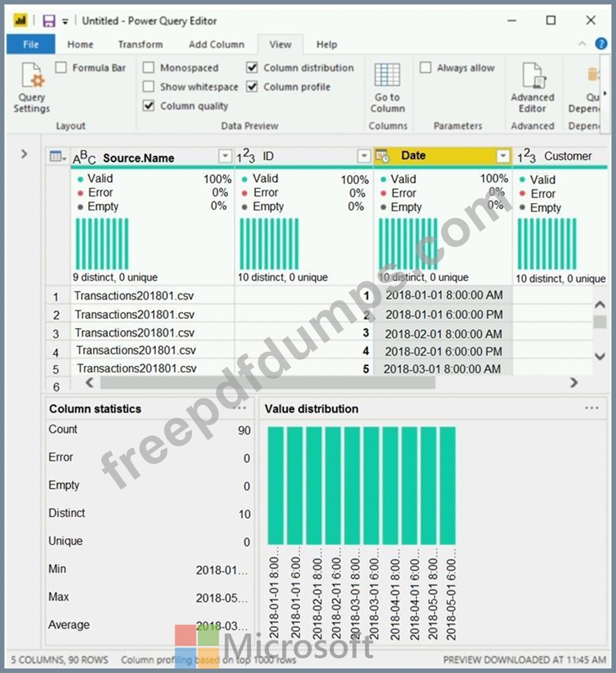Click Source.Name column distribution chart

pyautogui.click(x=102, y=244)
